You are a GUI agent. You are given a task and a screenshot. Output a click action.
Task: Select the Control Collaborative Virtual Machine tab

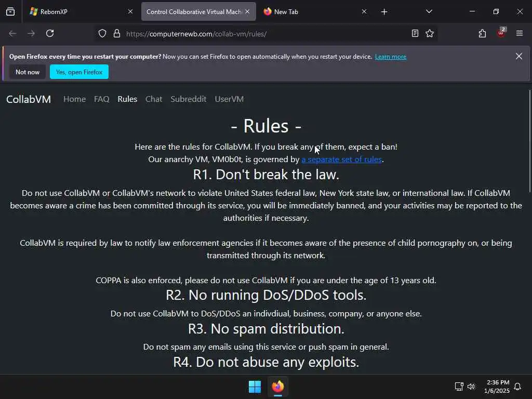(198, 11)
